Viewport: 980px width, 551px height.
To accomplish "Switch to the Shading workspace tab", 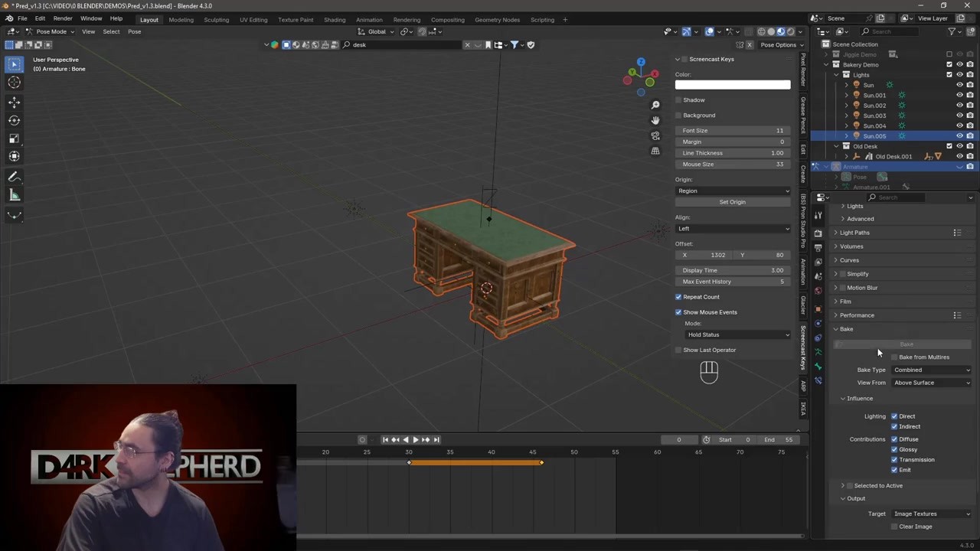I will pyautogui.click(x=335, y=19).
